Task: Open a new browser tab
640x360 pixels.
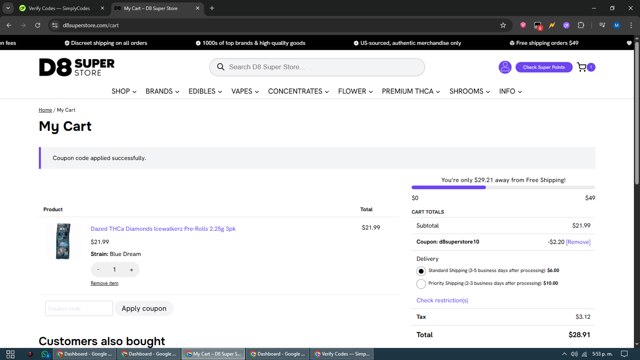Action: (x=212, y=8)
